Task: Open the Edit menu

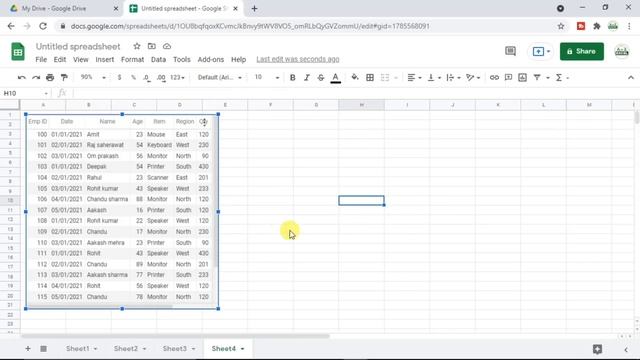Action: (60, 60)
